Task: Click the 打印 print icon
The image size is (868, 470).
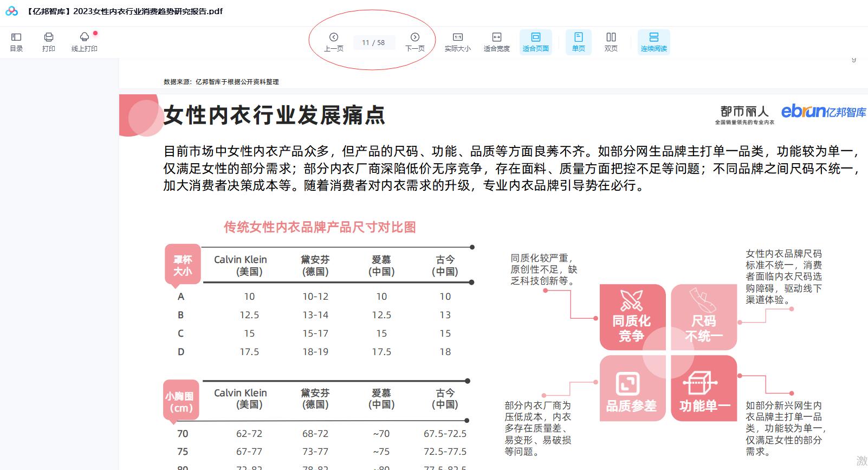Action: click(49, 42)
